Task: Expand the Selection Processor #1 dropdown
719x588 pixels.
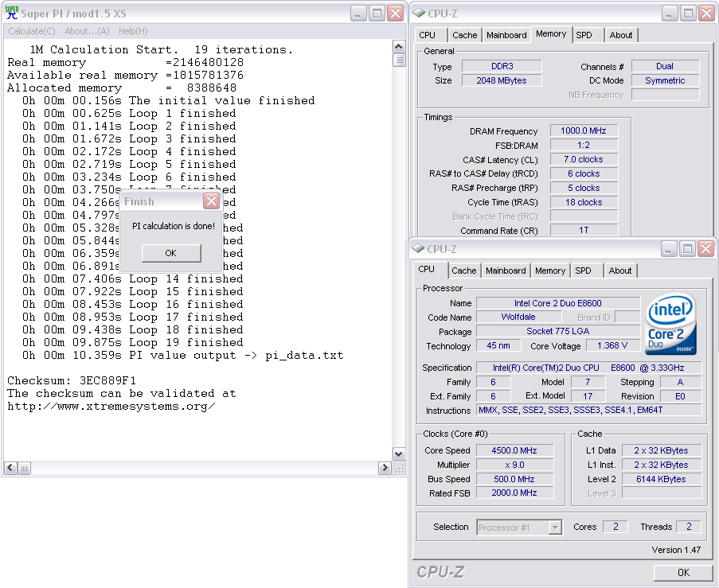Action: click(556, 527)
